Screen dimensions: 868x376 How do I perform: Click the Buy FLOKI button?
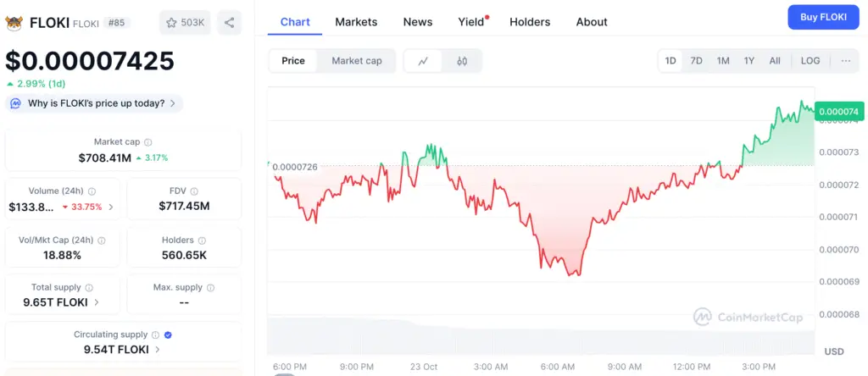pos(823,17)
